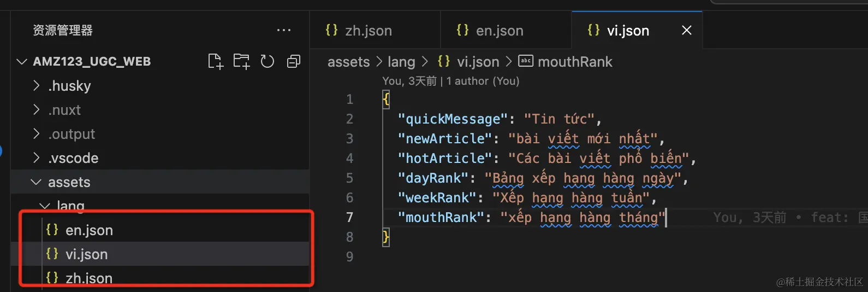This screenshot has width=868, height=292.
Task: Click the "dayRank" key text
Action: (433, 178)
